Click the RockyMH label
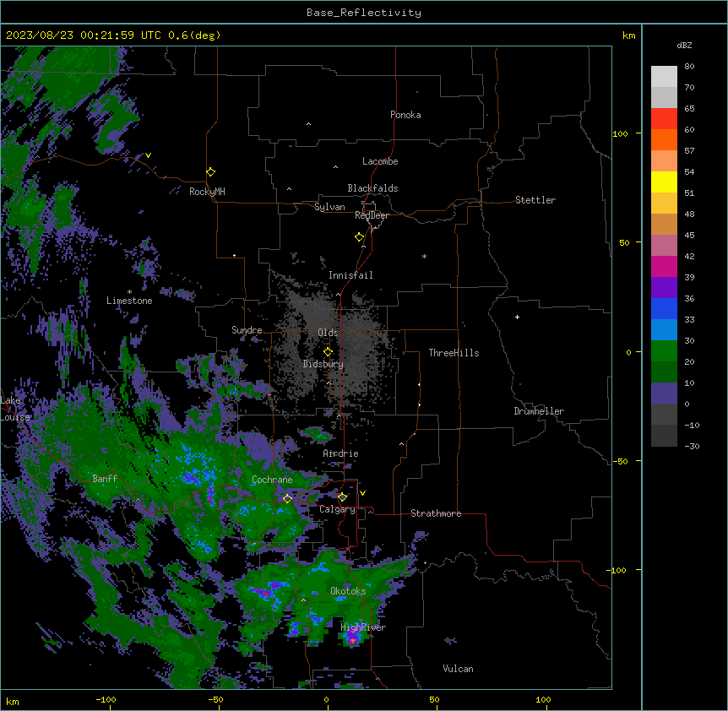Viewport: 728px width, 711px height. [207, 192]
